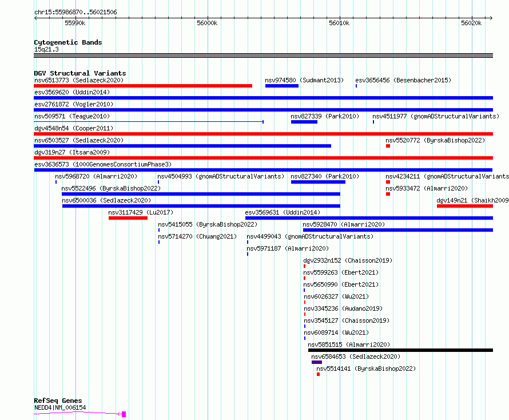Click nsv827340 (Park2010) label
Image resolution: width=509 pixels, height=420 pixels.
[x=325, y=176]
